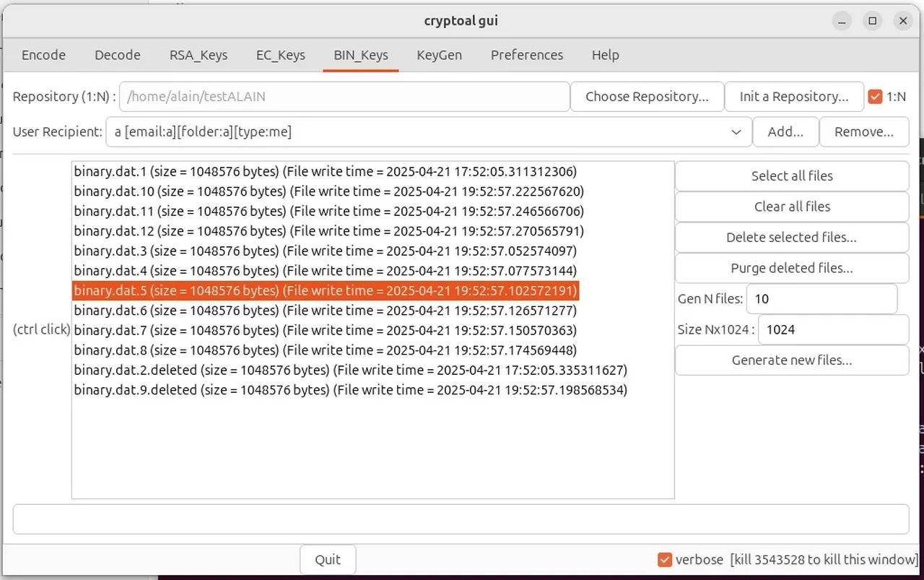The image size is (924, 580).
Task: Switch to the Encode tab
Action: 43,55
